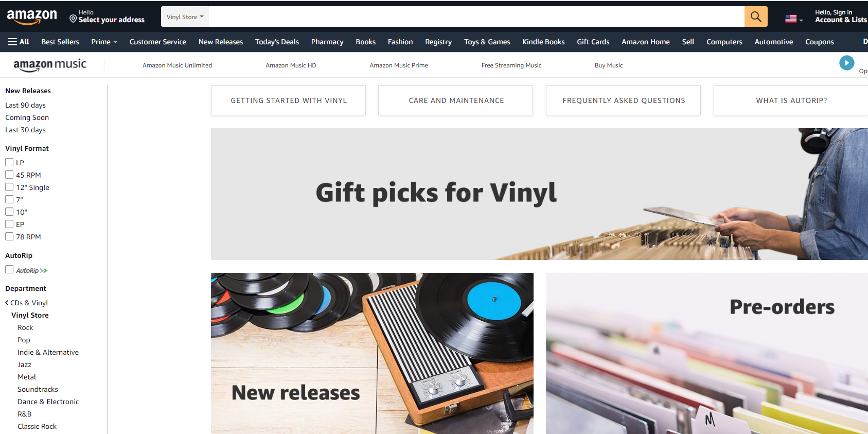Click into the search text field
This screenshot has width=868, height=434.
(476, 16)
